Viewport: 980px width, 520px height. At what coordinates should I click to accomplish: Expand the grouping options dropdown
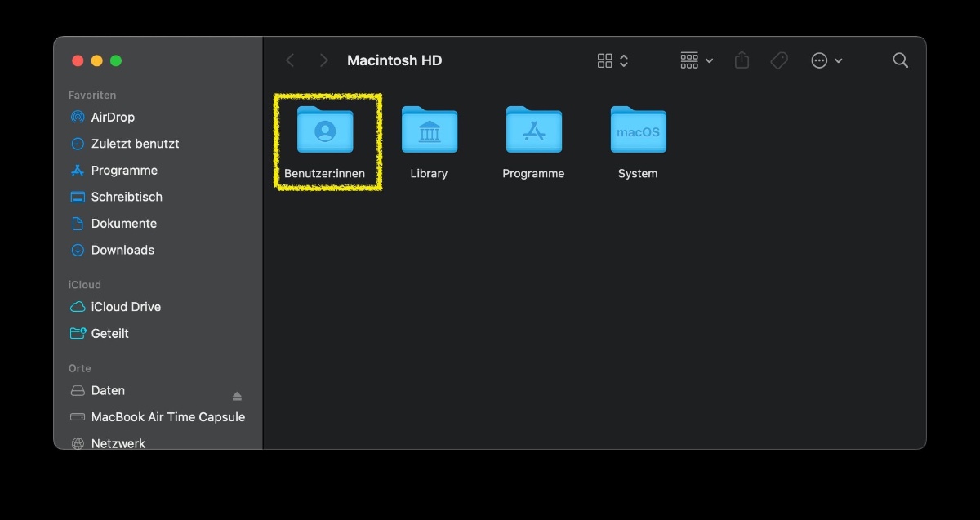(x=697, y=60)
